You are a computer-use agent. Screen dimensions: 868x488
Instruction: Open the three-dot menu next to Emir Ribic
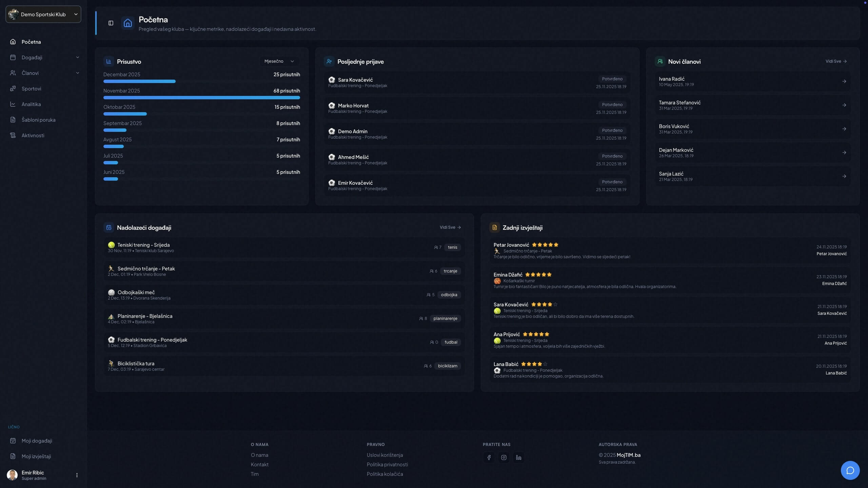coord(77,475)
